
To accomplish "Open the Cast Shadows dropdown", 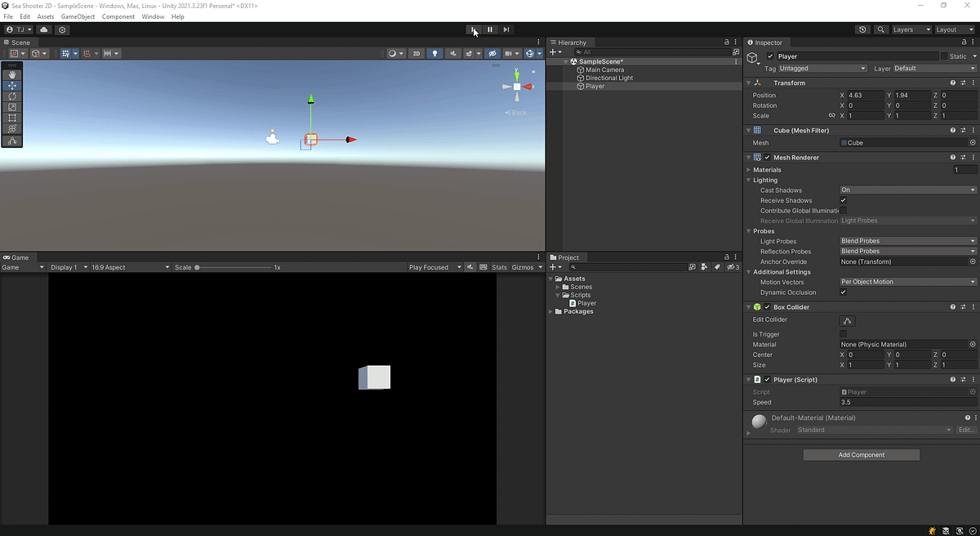I will click(x=906, y=190).
